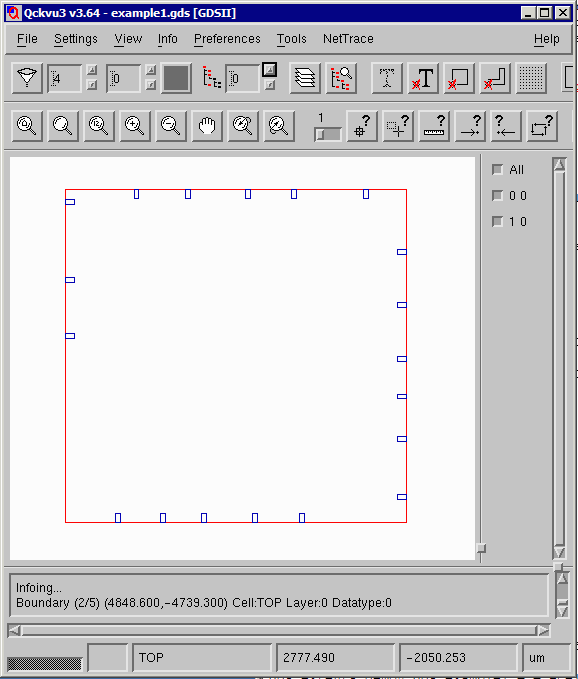578x679 pixels.
Task: Click the right-arrow query icon
Action: tap(470, 126)
